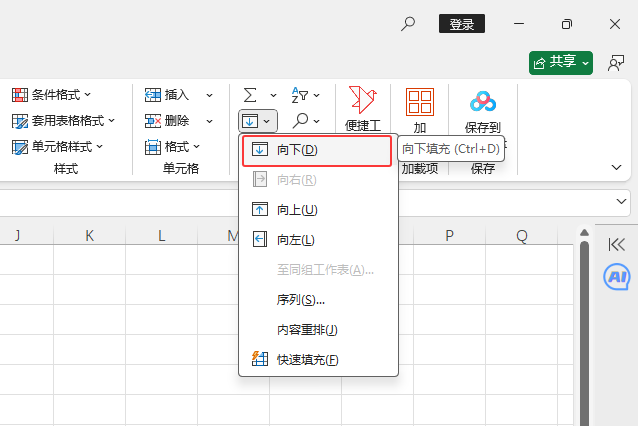
Task: Click the 加载项 add-ins grid icon
Action: click(420, 102)
